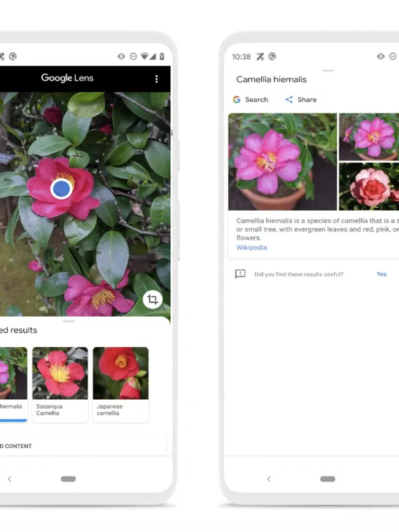The width and height of the screenshot is (399, 532).
Task: Select the Japanese camellia result card
Action: (x=120, y=384)
